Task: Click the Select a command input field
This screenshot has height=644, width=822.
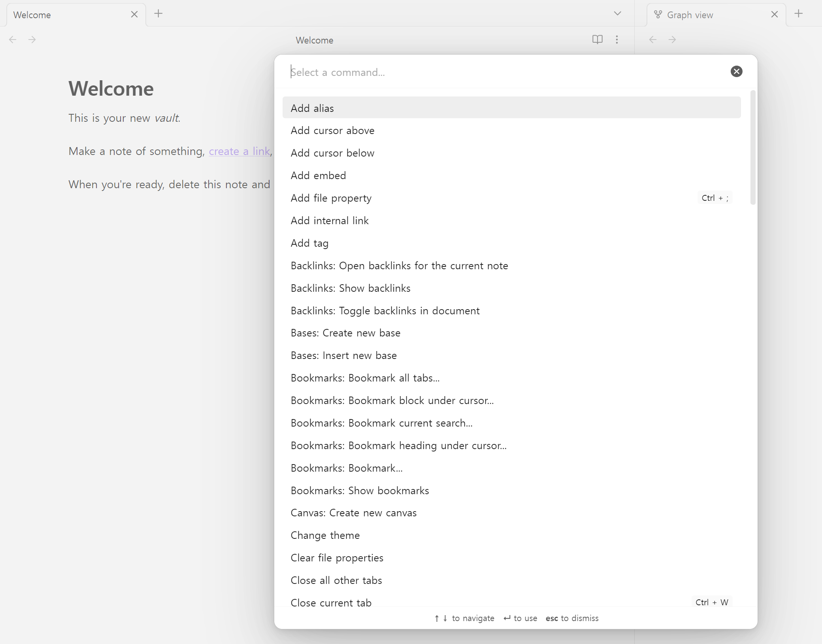Action: (x=506, y=72)
